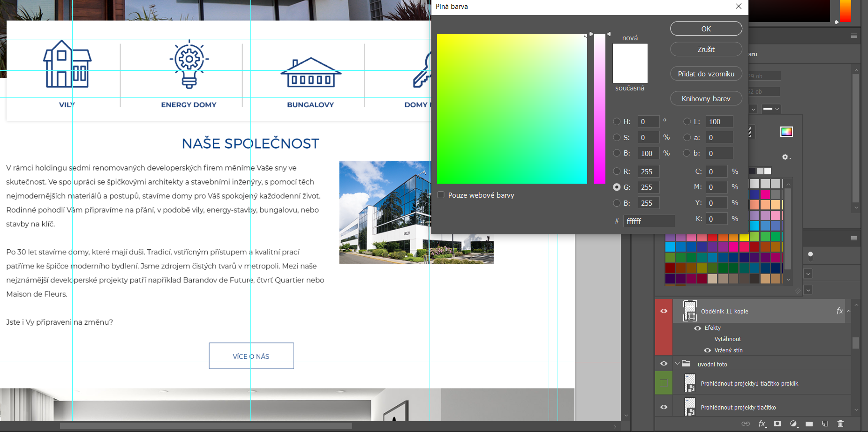This screenshot has height=432, width=868.
Task: Open the rainbow color picker icon
Action: 786,132
